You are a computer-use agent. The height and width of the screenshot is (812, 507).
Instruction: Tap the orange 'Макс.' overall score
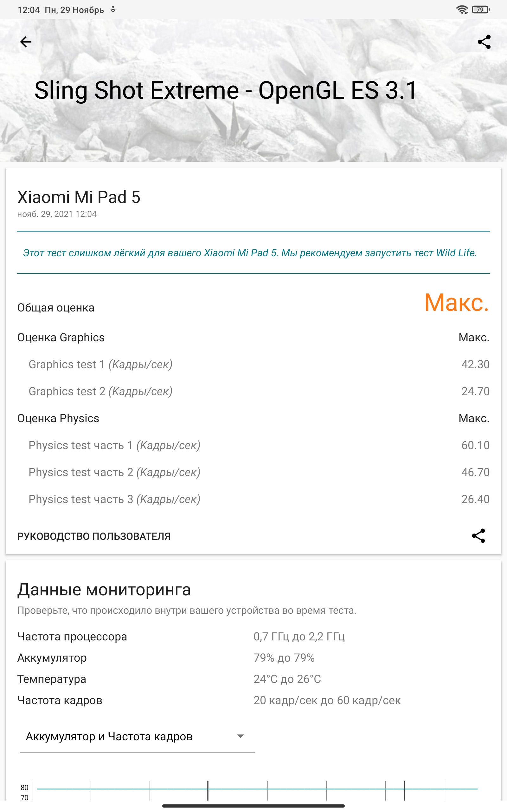[456, 303]
